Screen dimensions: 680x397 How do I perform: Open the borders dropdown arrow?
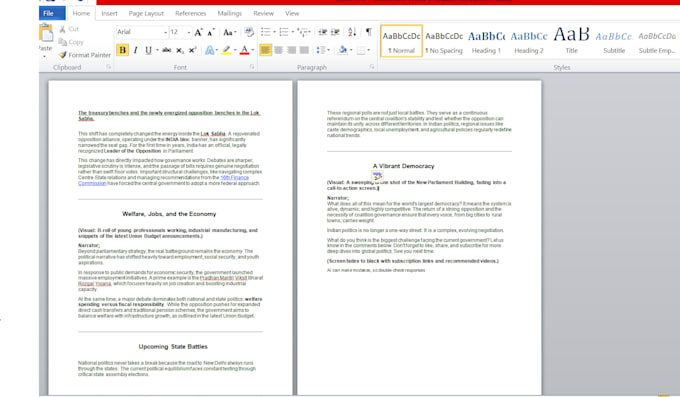(369, 50)
